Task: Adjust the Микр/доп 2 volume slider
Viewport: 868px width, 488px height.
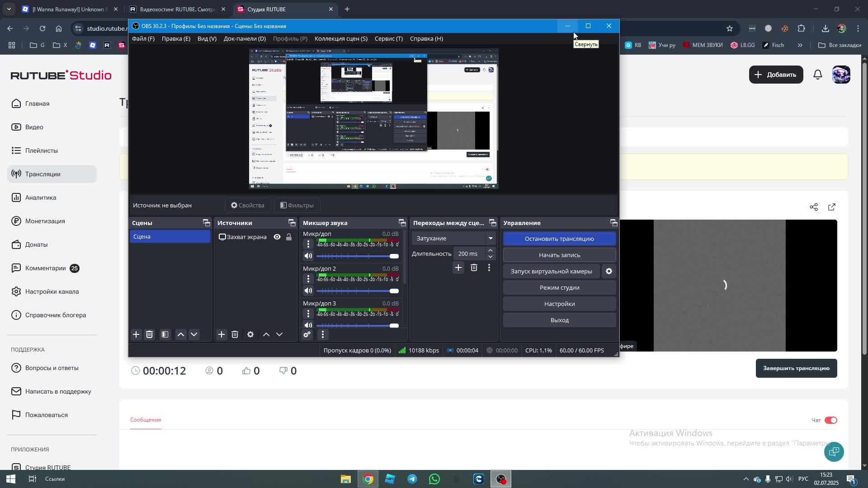Action: click(x=357, y=291)
